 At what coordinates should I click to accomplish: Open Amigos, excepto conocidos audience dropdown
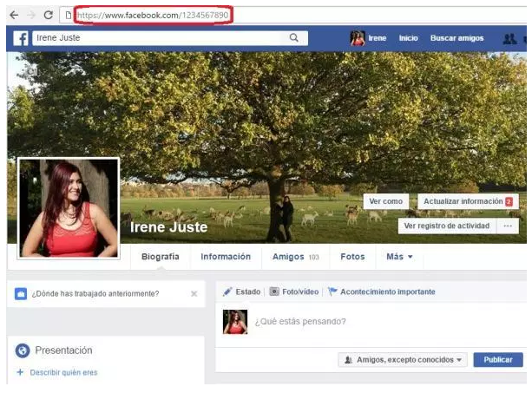tap(403, 360)
